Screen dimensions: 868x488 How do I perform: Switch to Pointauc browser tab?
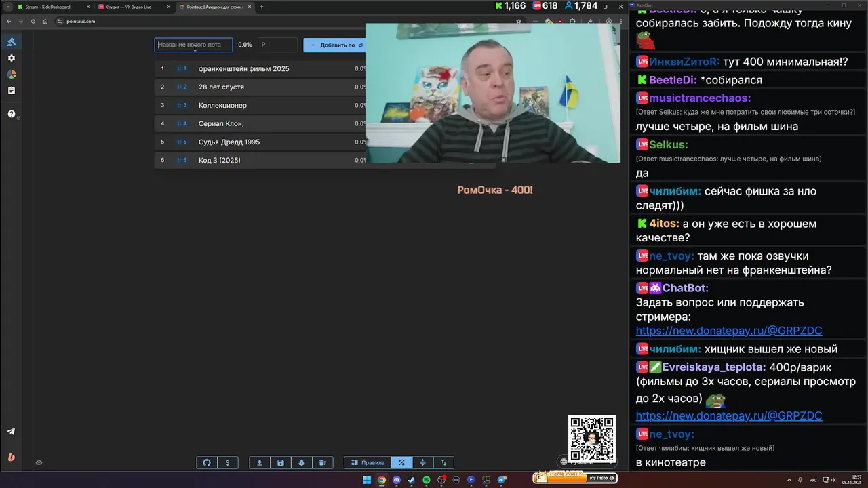click(214, 7)
